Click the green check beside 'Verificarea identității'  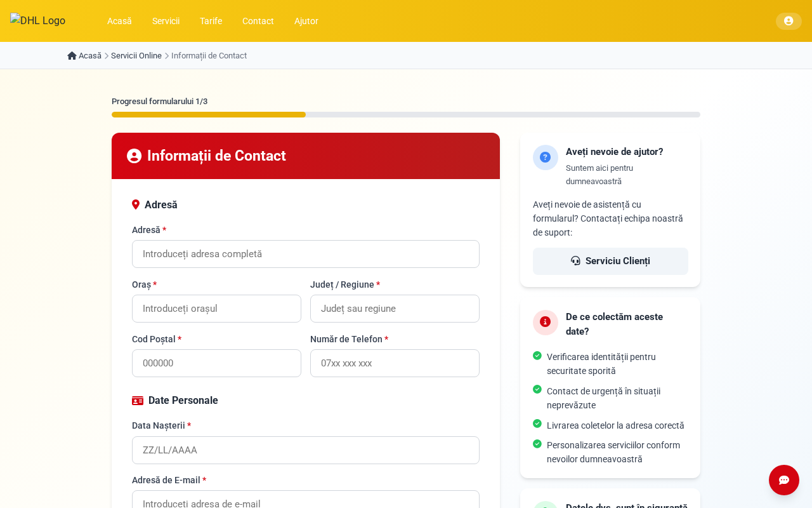coord(537,356)
